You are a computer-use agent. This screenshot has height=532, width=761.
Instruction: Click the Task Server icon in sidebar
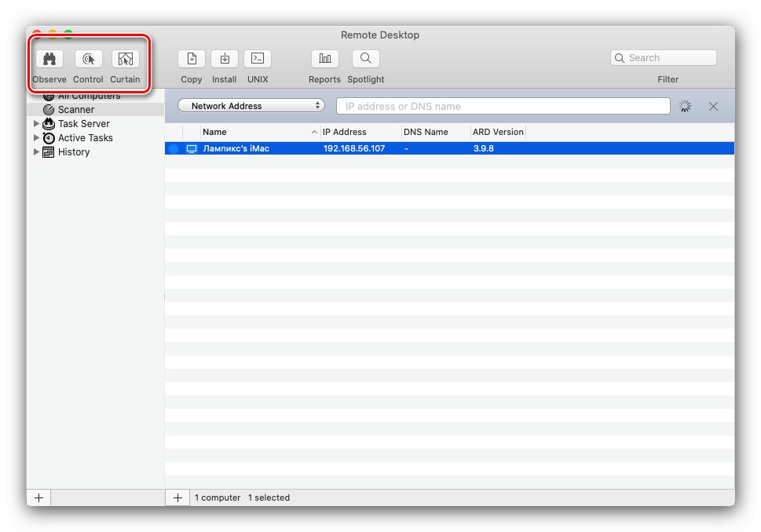tap(49, 124)
